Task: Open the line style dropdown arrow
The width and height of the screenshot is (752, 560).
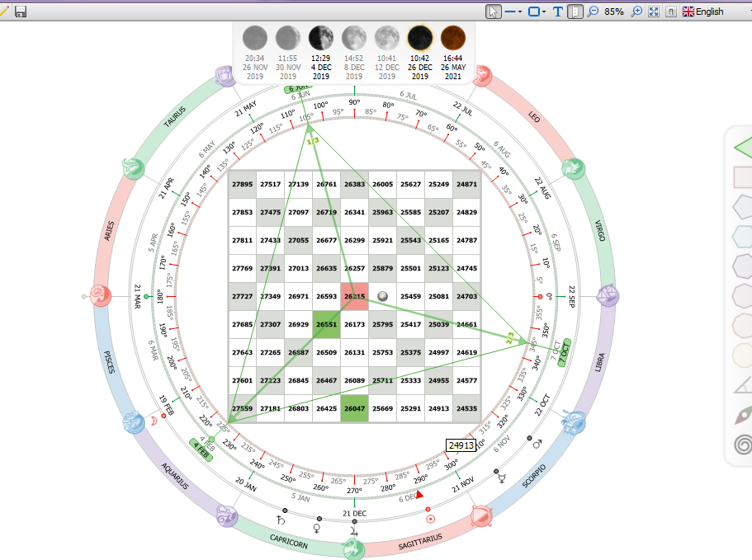Action: [x=520, y=12]
